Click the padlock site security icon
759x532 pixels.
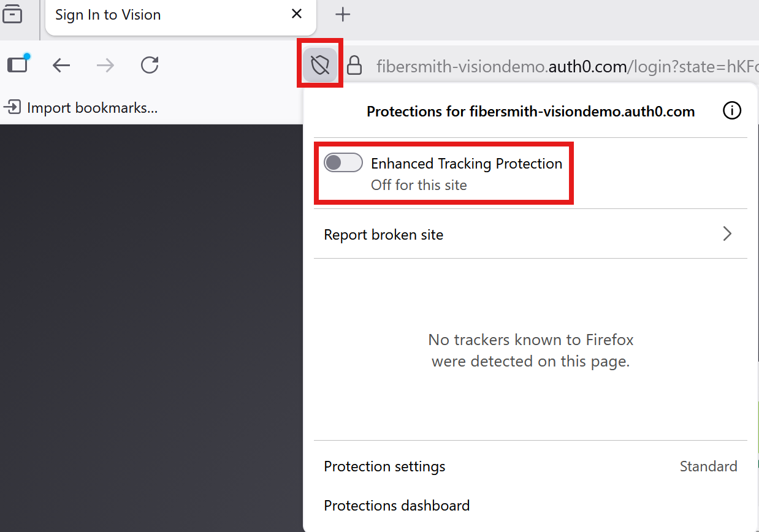click(x=354, y=65)
